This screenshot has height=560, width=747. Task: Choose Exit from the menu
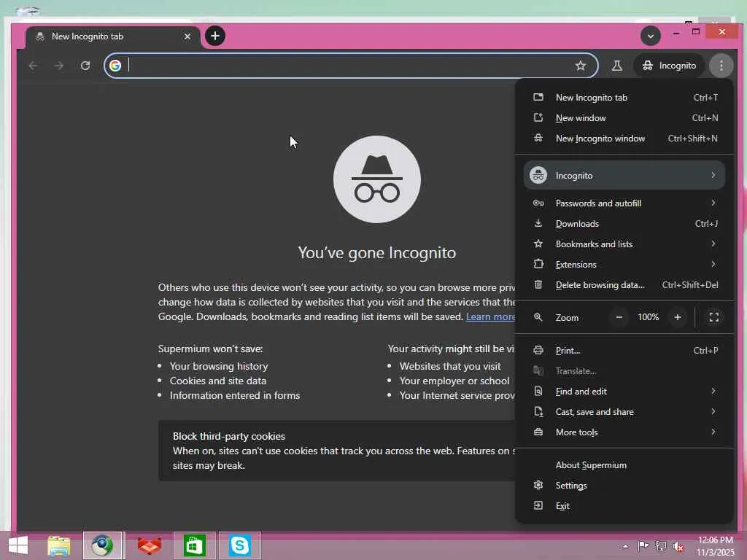624,506
